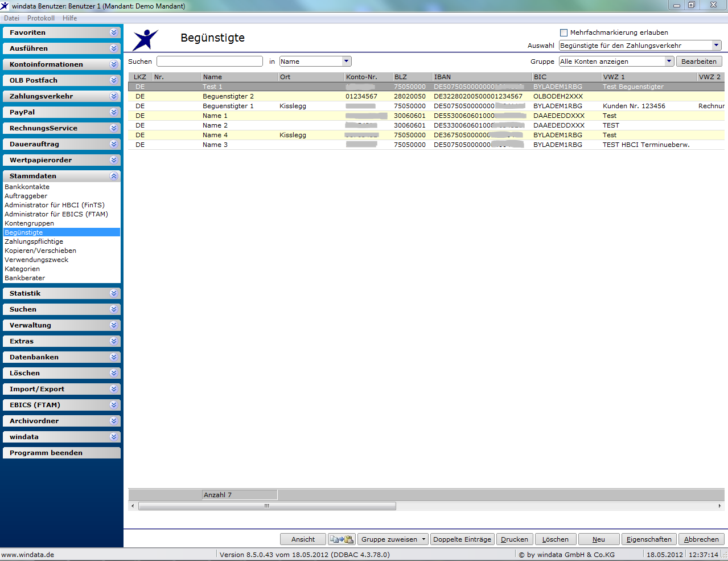728x561 pixels.
Task: Enable Mehrfachmarkierung erlauben checkbox
Action: pos(564,32)
